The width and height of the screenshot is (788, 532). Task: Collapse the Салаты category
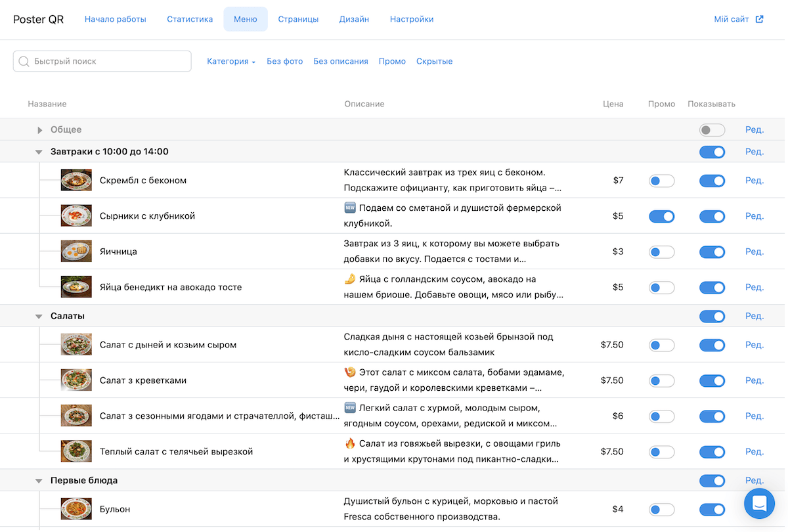39,317
